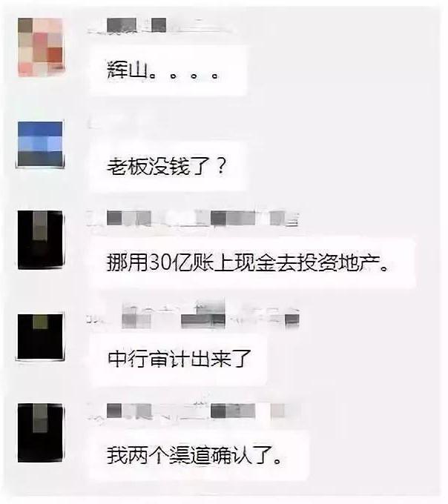Image resolution: width=448 pixels, height=504 pixels.
Task: Open the blue pixelated avatar's profile
Action: [x=40, y=144]
